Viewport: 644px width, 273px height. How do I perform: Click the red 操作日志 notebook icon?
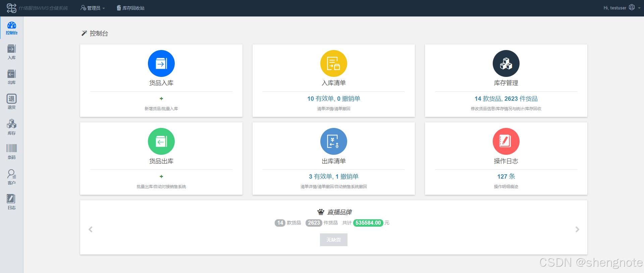(506, 141)
